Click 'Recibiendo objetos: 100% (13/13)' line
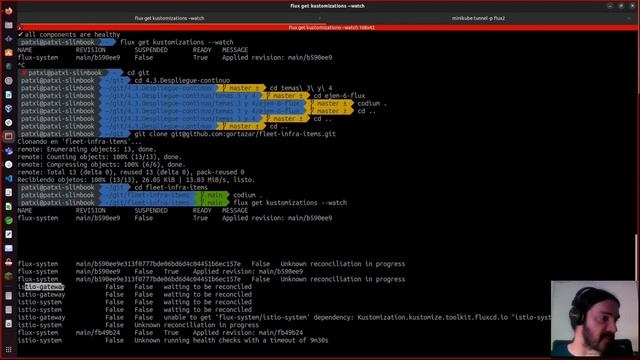The image size is (640, 360). point(136,180)
